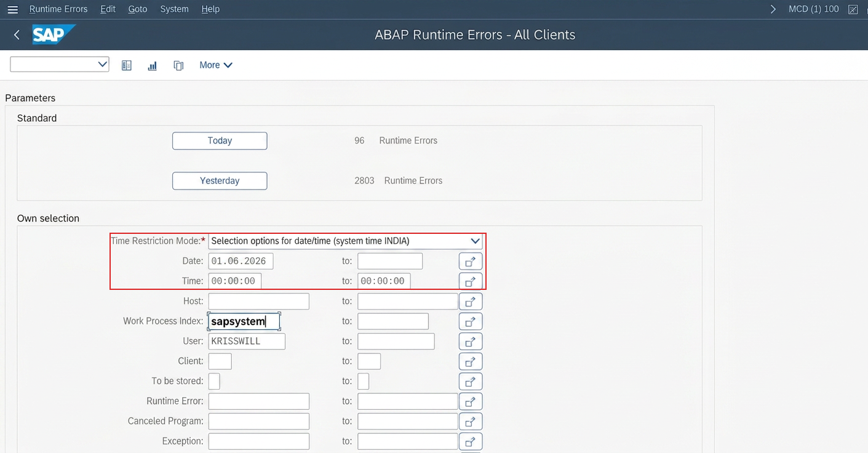Click the two-column list icon in the toolbar
Screen dimensions: 868x453
tap(127, 65)
